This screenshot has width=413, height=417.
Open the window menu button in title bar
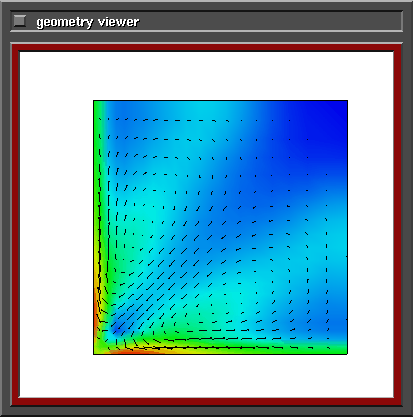coord(19,21)
